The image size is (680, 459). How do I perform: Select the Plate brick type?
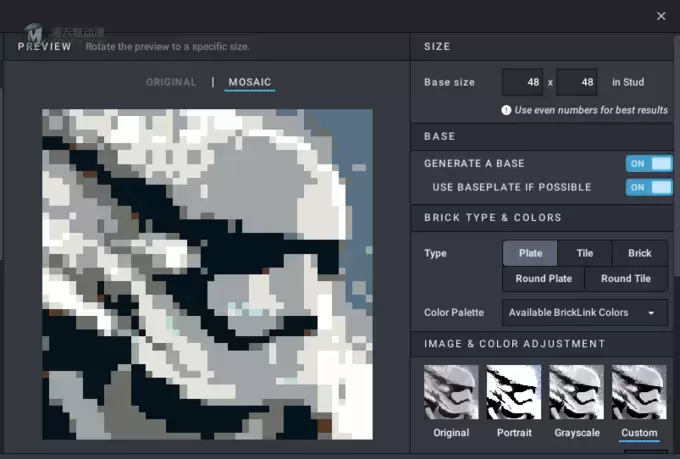point(530,253)
